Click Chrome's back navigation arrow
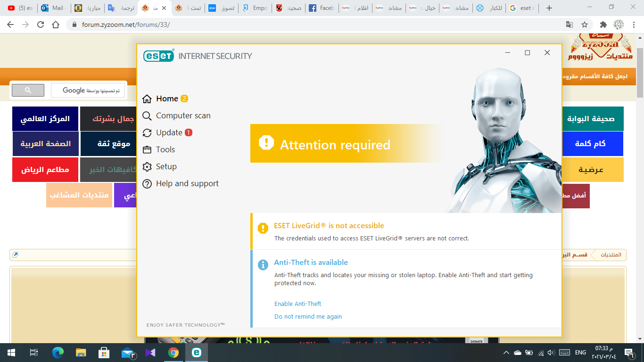The height and width of the screenshot is (362, 644). point(10,25)
